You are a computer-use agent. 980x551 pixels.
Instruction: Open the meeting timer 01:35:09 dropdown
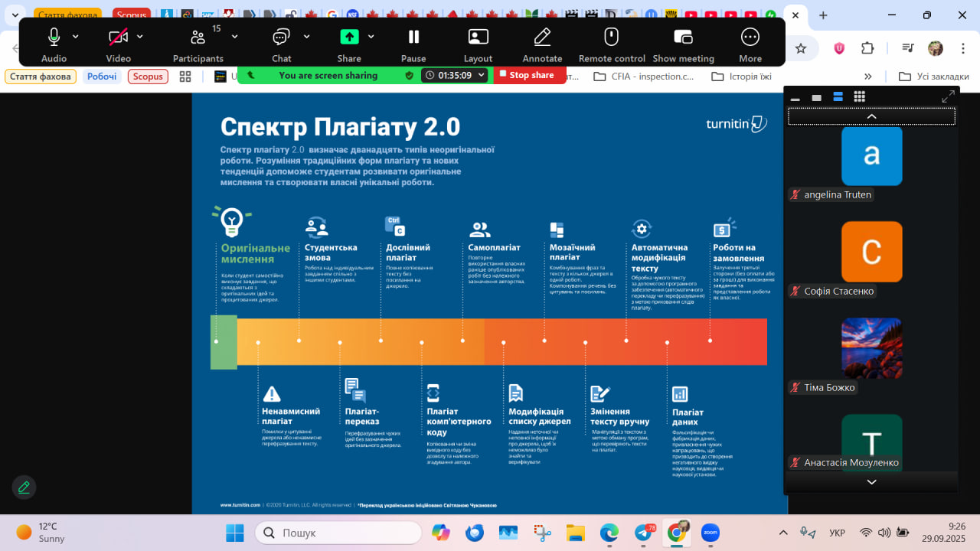pos(455,75)
